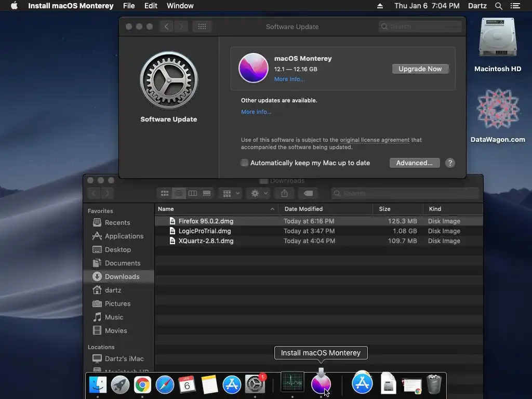Show all preferences grid button
Screen dimensions: 532x399
pyautogui.click(x=202, y=26)
